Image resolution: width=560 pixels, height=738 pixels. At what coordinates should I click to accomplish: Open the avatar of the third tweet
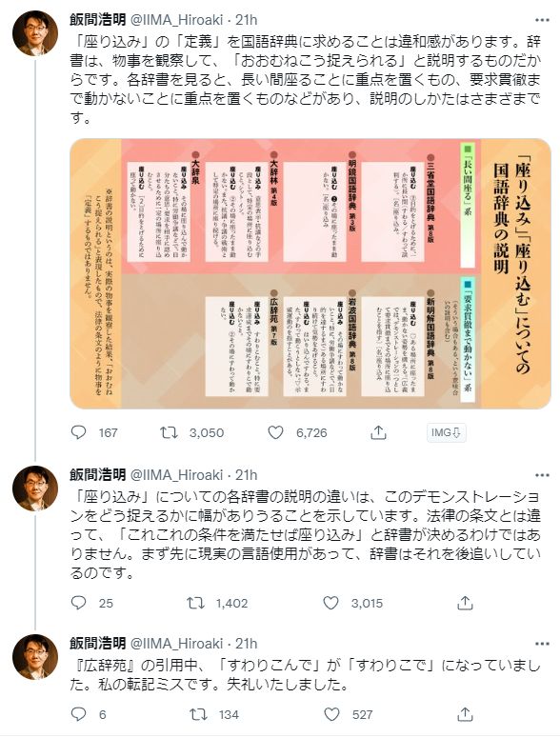[35, 656]
